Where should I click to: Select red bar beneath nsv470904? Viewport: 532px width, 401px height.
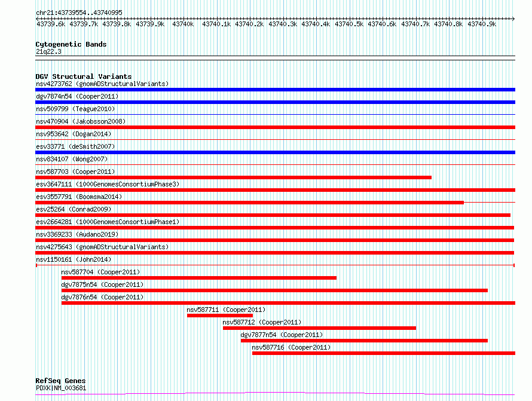(275, 127)
